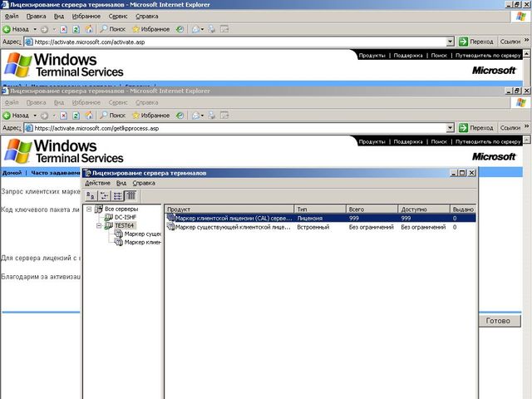Open Поддержка link in the activate.asp page header
The height and width of the screenshot is (399, 532).
(408, 56)
